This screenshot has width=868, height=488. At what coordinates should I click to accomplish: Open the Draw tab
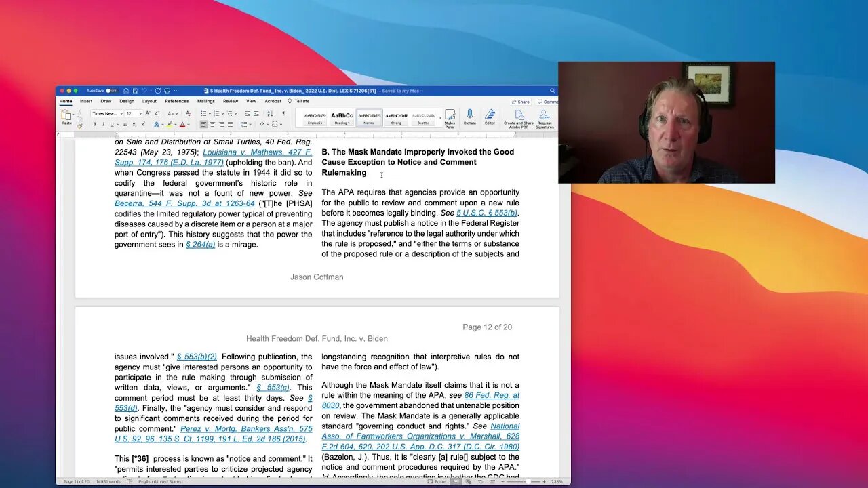(106, 101)
